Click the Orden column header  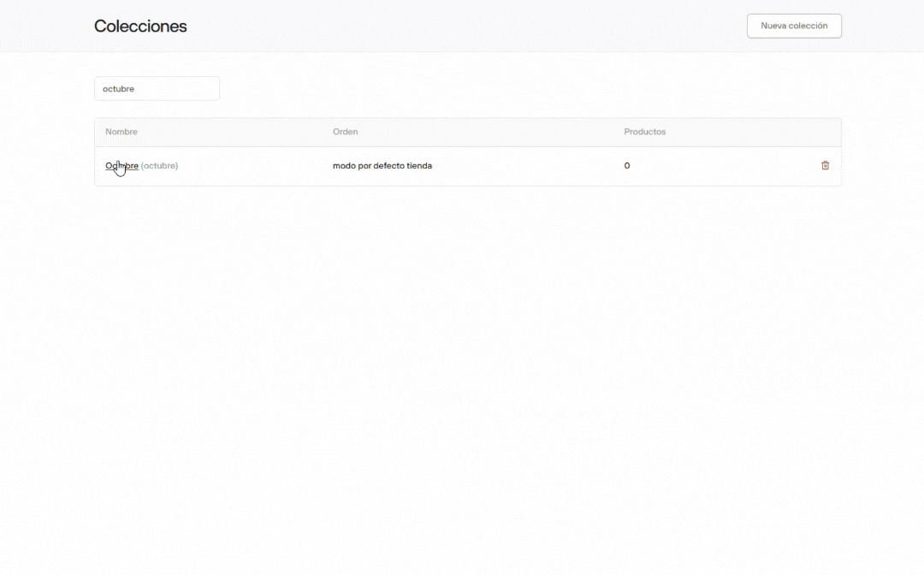pyautogui.click(x=346, y=132)
